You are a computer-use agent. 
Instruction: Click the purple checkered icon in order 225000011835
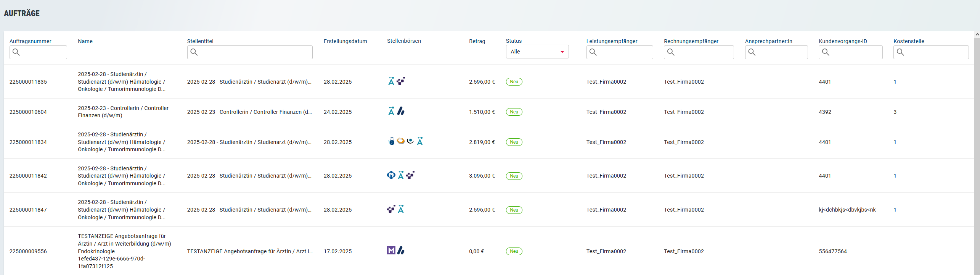point(401,81)
